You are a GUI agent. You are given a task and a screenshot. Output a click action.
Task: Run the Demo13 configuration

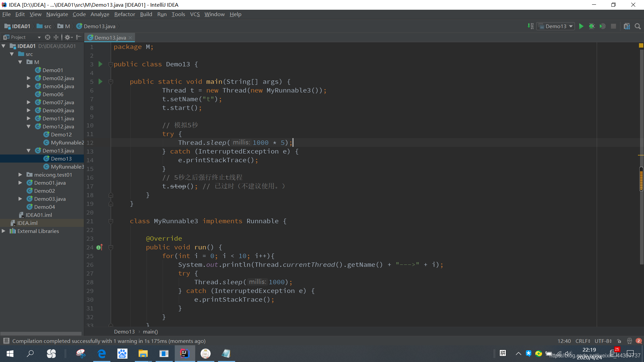click(x=581, y=26)
